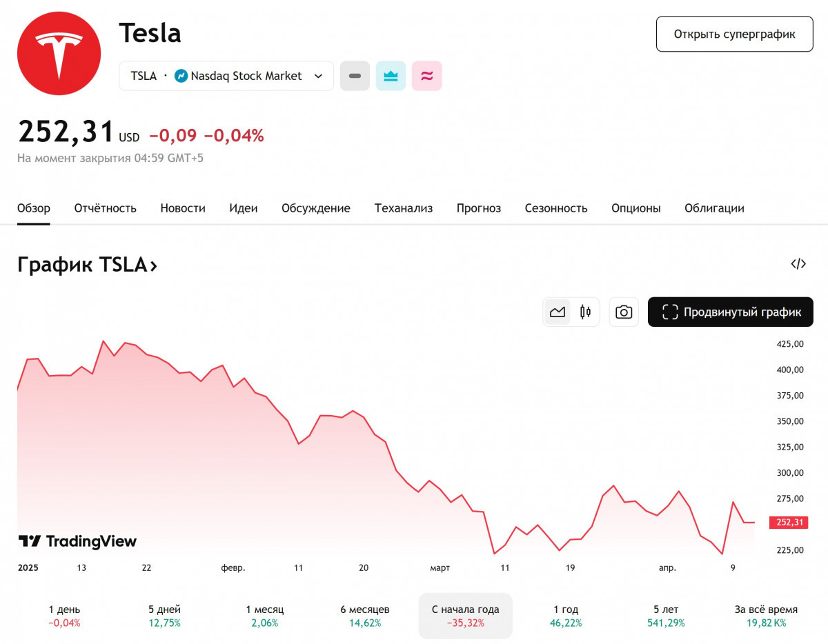Click the blue crown badge icon
This screenshot has width=828, height=644.
(x=391, y=76)
